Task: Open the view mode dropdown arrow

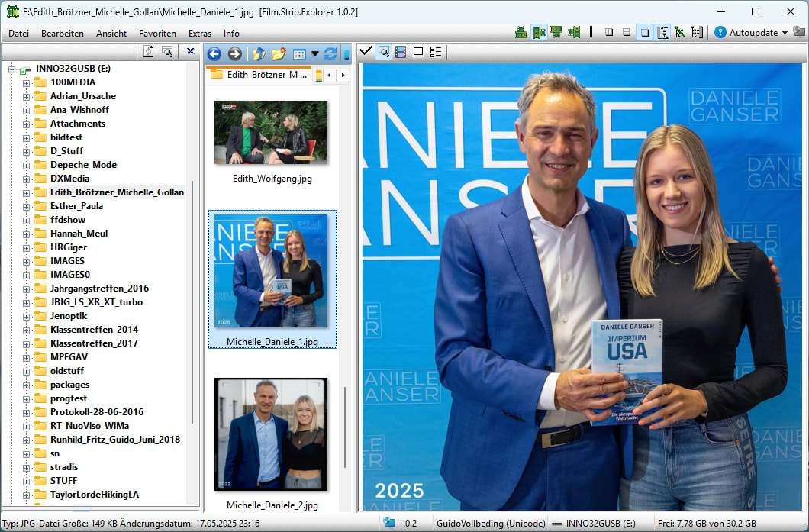Action: (314, 54)
